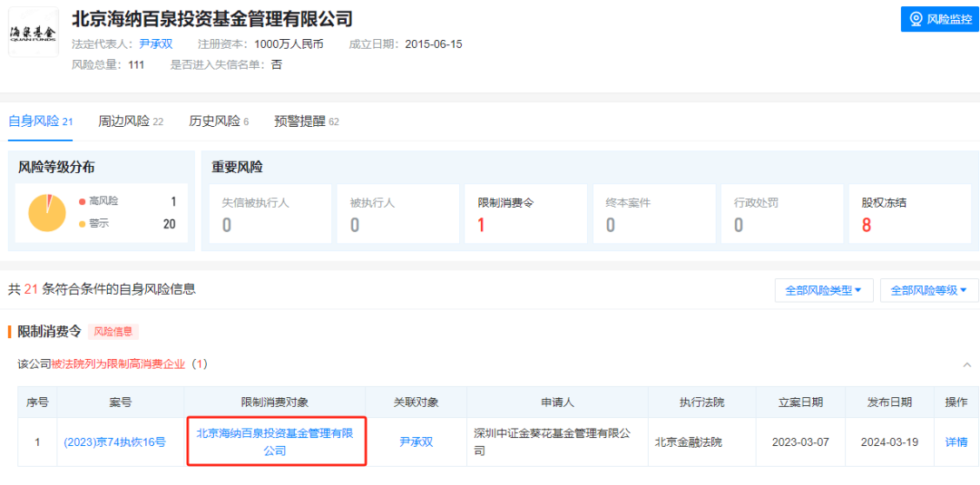Screen dimensions: 980x485
Task: Click the 发布日期 column header
Action: click(889, 403)
